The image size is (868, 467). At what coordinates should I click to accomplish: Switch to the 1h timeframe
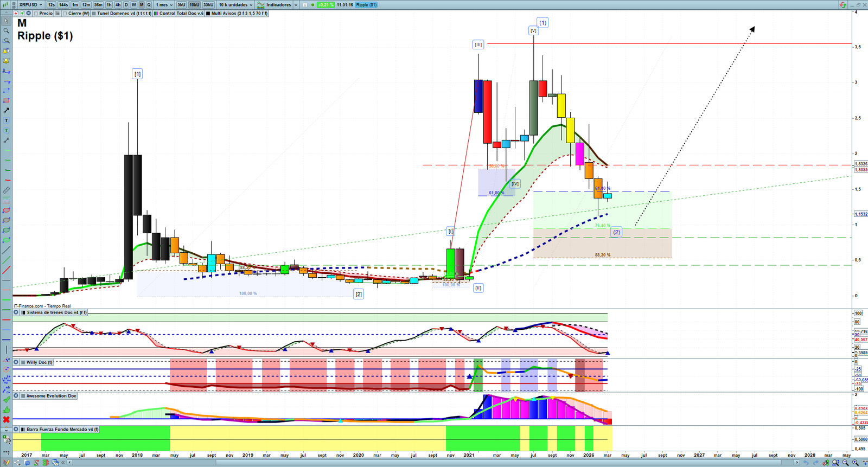click(x=109, y=5)
